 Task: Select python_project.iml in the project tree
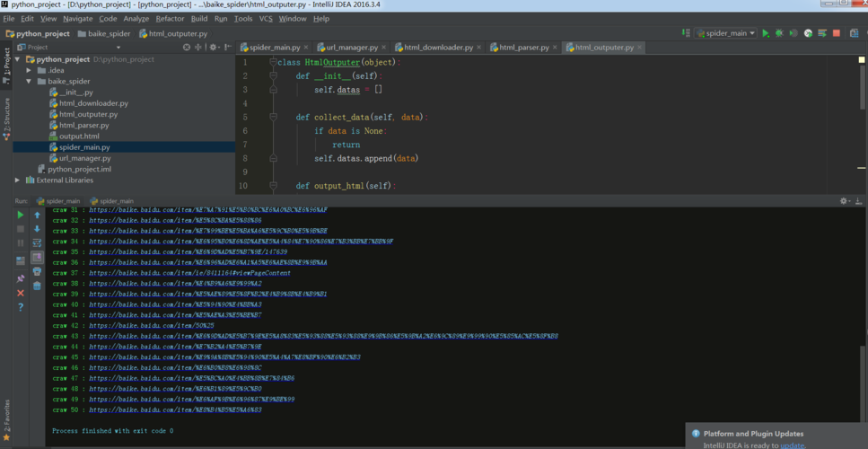coord(75,169)
